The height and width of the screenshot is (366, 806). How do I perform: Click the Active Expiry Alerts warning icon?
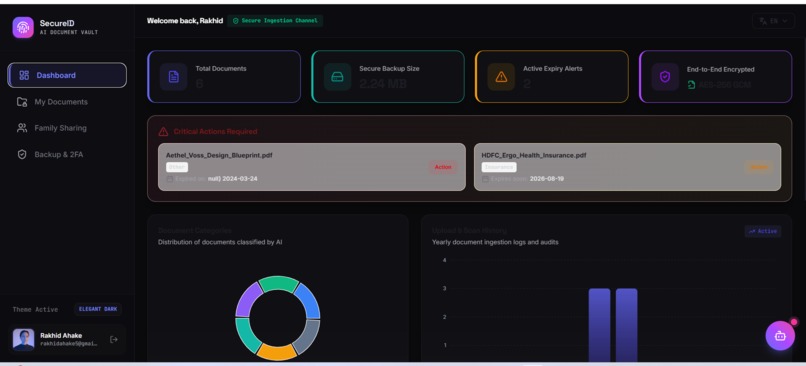coord(501,77)
